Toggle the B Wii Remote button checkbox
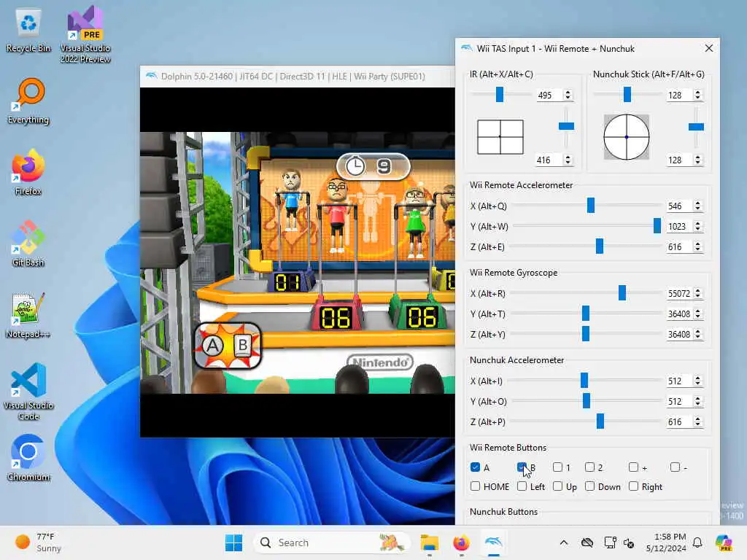Image resolution: width=747 pixels, height=560 pixels. (x=522, y=467)
